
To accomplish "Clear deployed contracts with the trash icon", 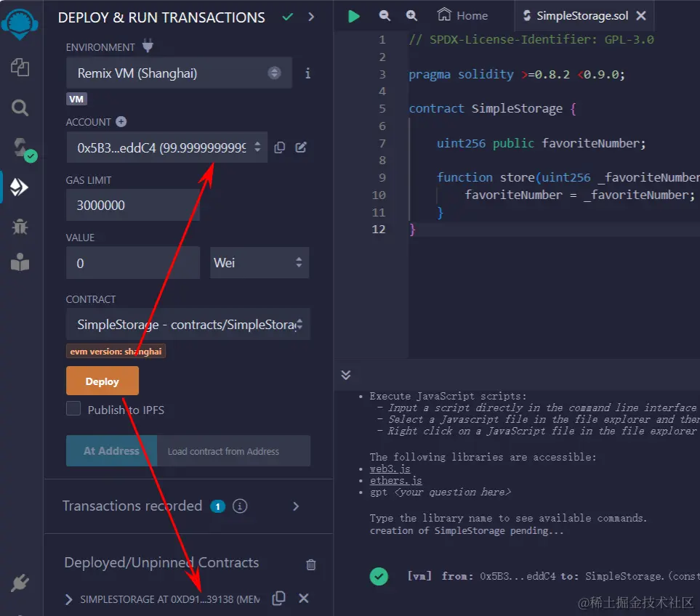I will point(311,564).
